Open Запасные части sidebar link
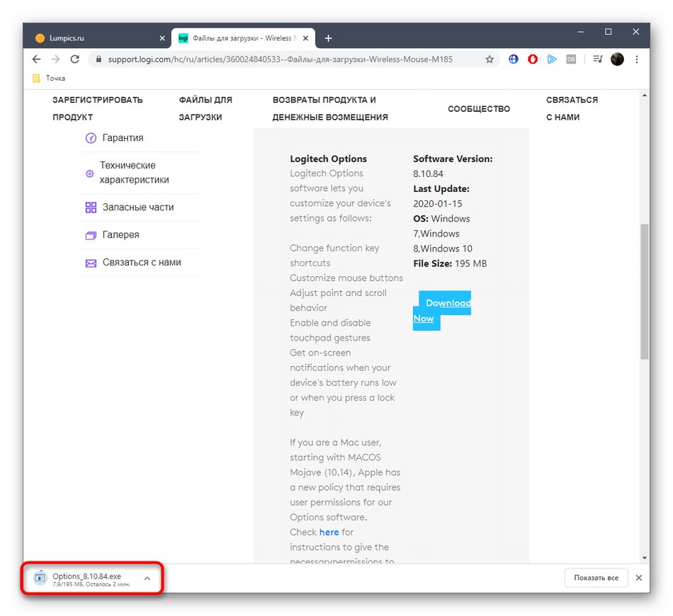Image resolution: width=673 pixels, height=616 pixels. tap(138, 207)
